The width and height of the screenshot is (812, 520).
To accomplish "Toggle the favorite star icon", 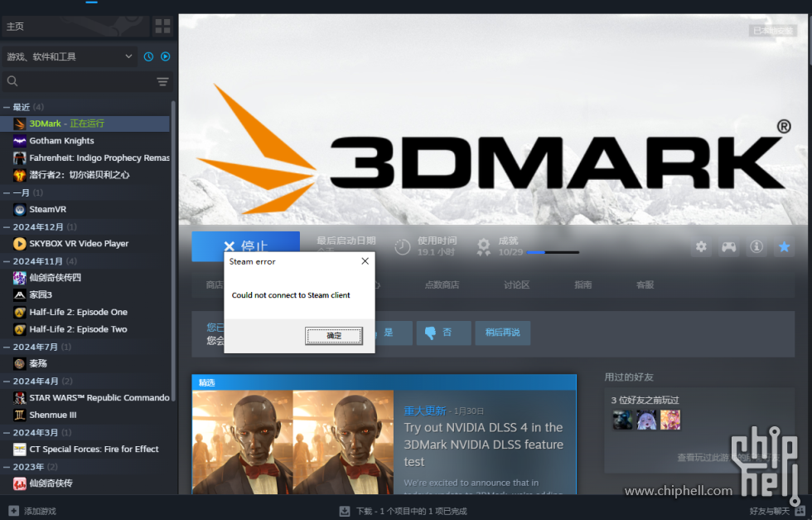I will [x=784, y=247].
